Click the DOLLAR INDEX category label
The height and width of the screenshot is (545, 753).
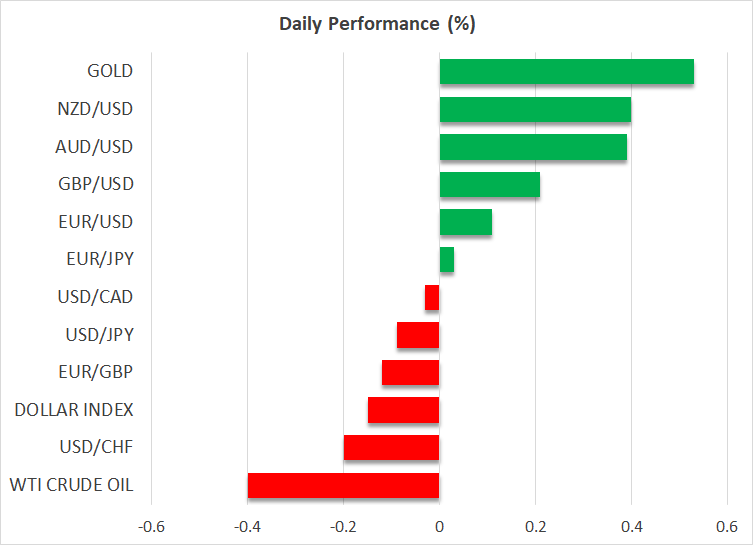click(x=74, y=410)
